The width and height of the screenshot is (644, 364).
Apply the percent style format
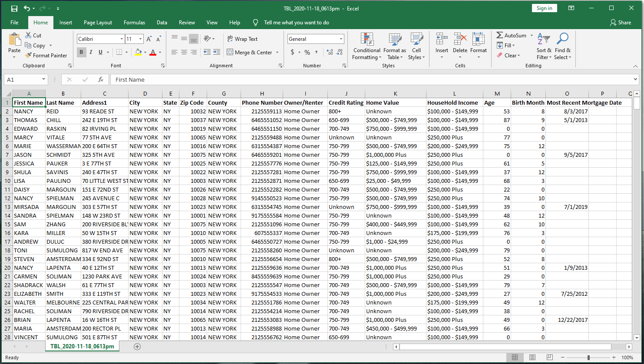(x=307, y=53)
